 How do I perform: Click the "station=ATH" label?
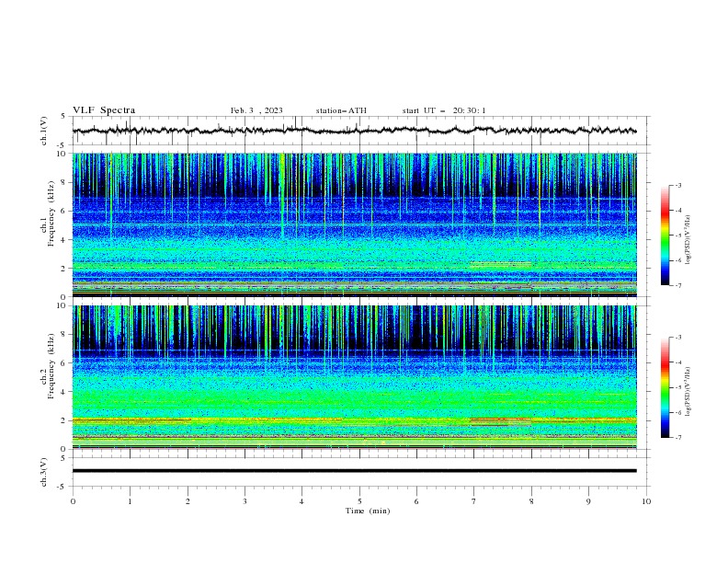coord(341,110)
